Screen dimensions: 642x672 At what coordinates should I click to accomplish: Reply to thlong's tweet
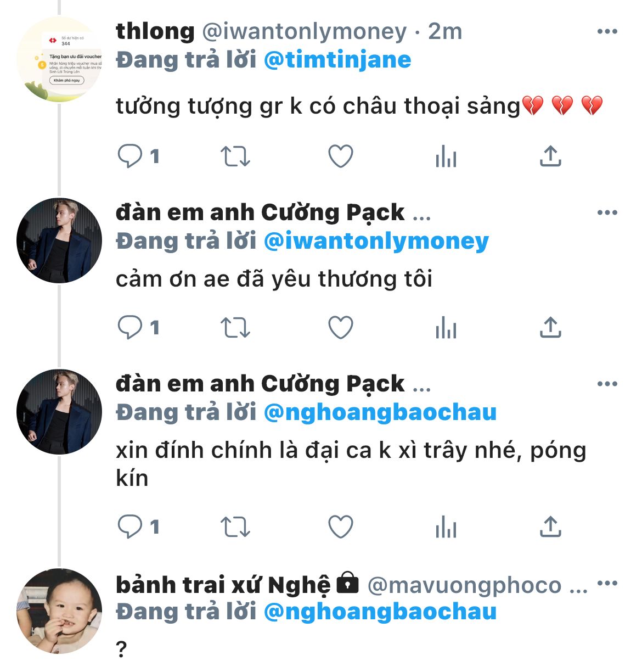[130, 156]
